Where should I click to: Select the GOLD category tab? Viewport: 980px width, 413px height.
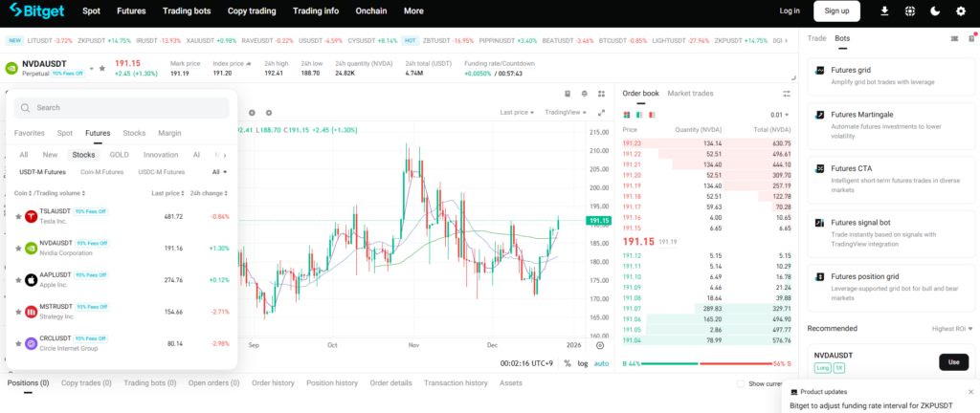pos(119,154)
